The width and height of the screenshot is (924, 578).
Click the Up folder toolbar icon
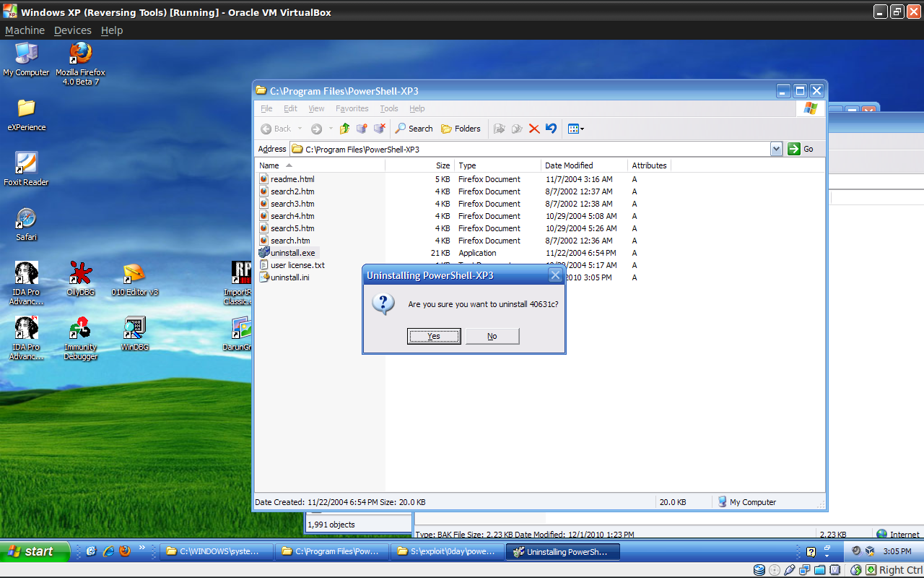coord(344,129)
